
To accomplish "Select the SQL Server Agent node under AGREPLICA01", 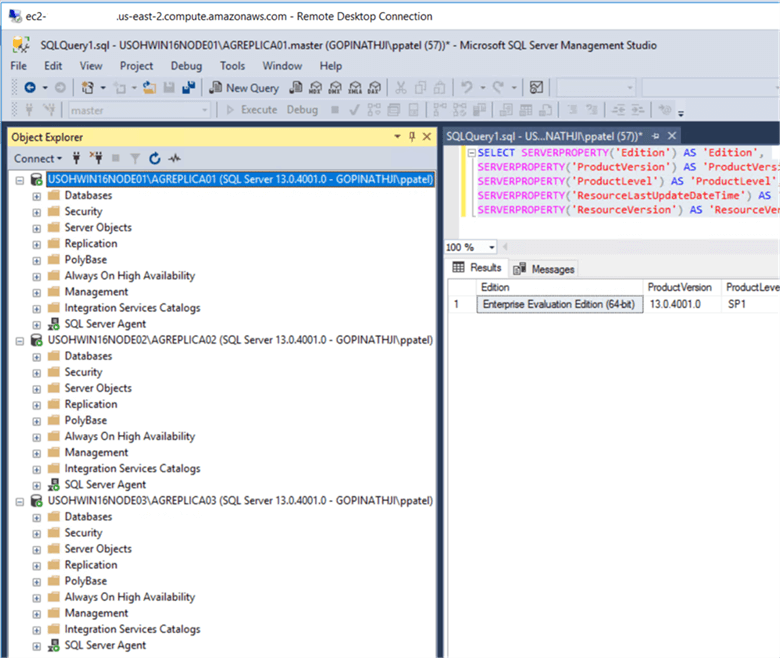I will tap(104, 324).
